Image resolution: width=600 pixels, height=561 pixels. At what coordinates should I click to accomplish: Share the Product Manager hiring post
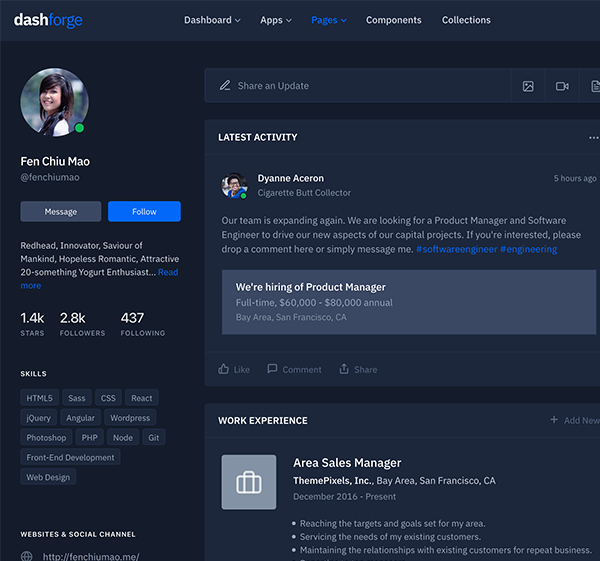tap(358, 369)
